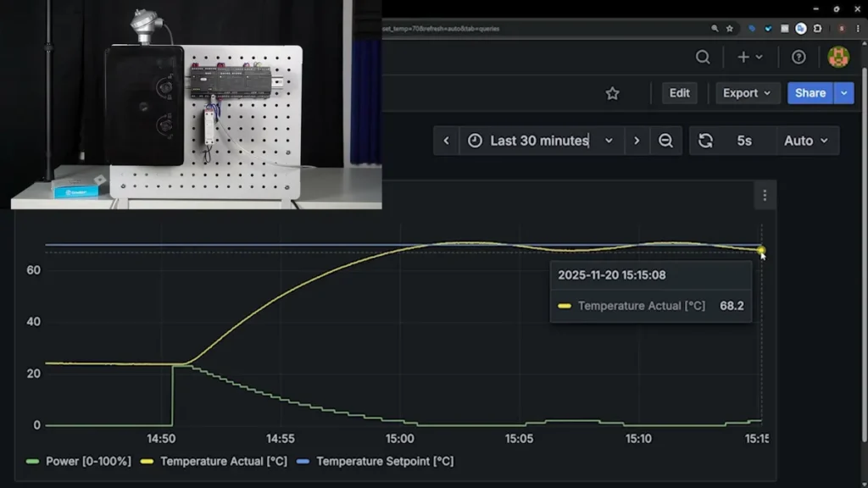
Task: Open the Grafana help question mark icon
Action: [798, 57]
